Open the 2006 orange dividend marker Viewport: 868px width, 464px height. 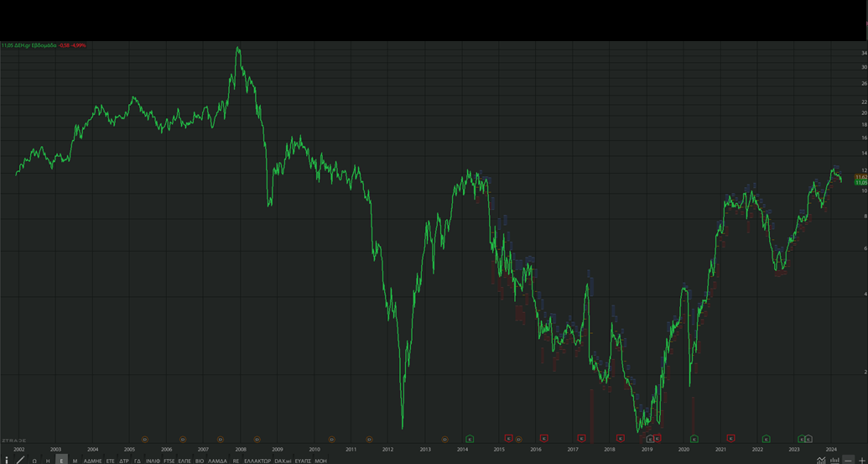[183, 439]
